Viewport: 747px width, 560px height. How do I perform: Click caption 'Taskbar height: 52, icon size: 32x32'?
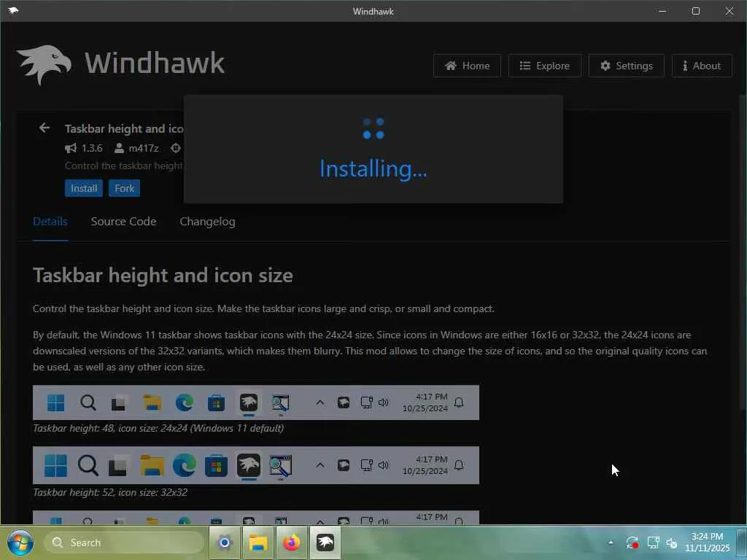110,492
